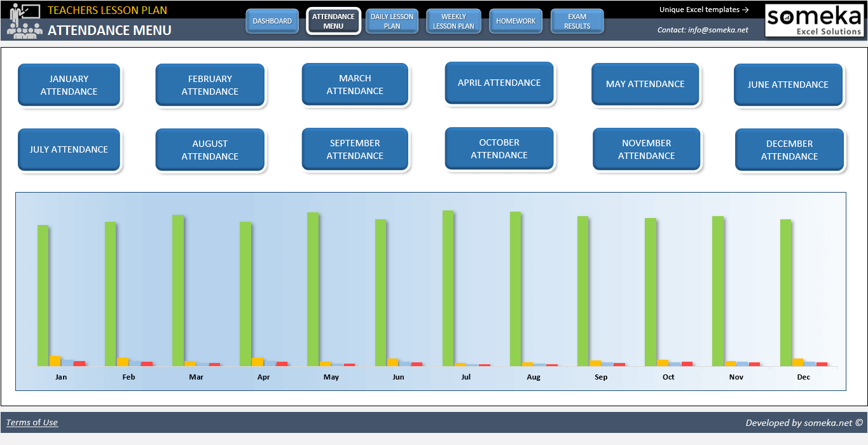The image size is (868, 445).
Task: Open January Attendance sheet
Action: pos(69,85)
